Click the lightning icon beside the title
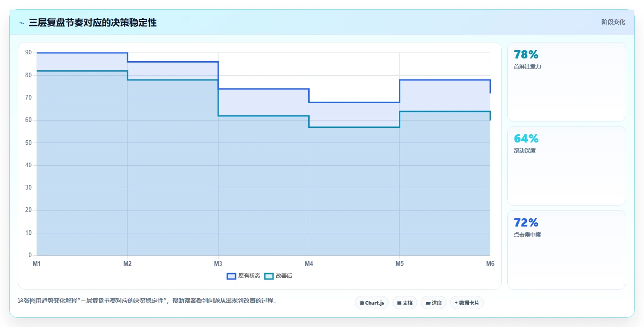The height and width of the screenshot is (327, 644). pyautogui.click(x=21, y=22)
